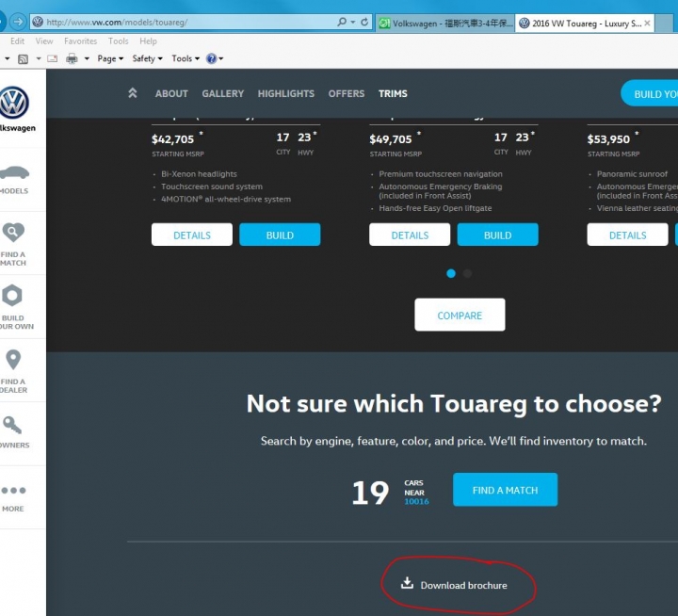This screenshot has height=616, width=678.
Task: Click the Download brochure link
Action: (463, 585)
